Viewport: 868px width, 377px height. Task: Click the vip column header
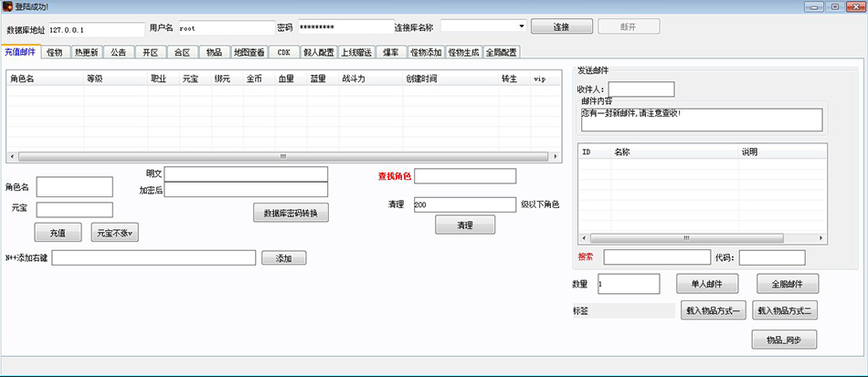point(545,79)
